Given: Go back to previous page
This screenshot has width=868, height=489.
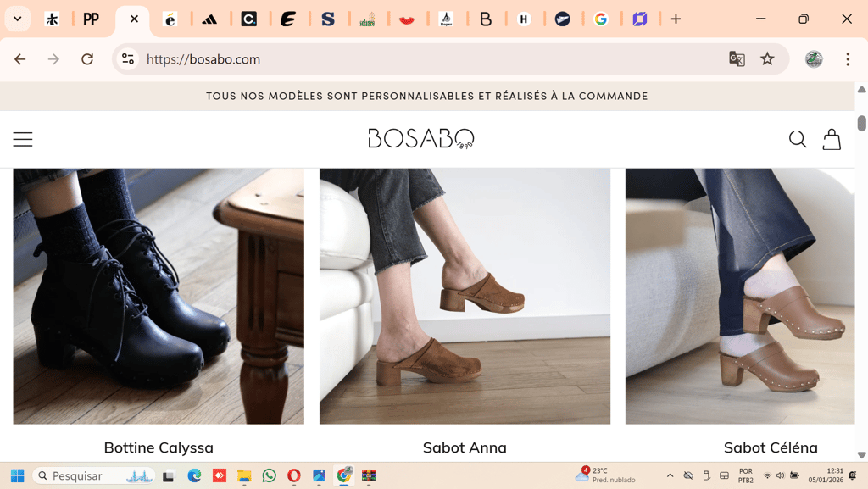Looking at the screenshot, I should 20,59.
